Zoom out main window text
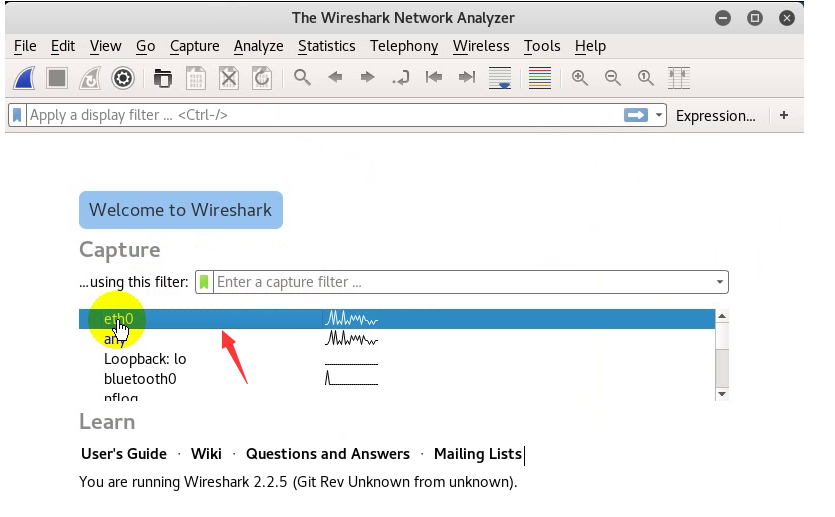The height and width of the screenshot is (517, 835). point(612,78)
